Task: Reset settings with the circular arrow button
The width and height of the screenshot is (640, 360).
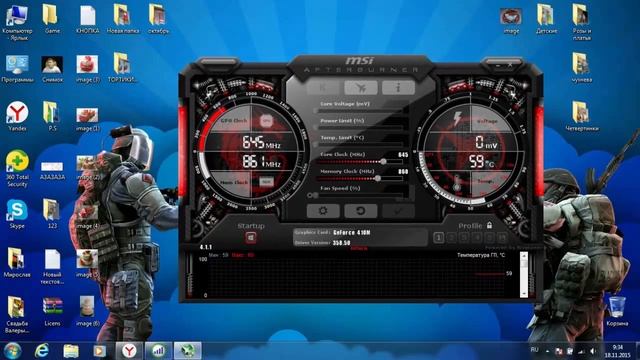Action: click(360, 211)
